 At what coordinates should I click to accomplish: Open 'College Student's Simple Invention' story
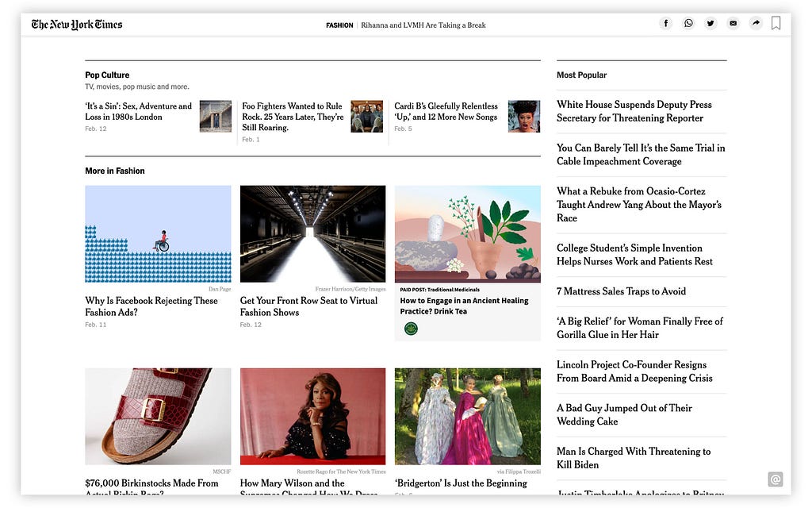(634, 255)
